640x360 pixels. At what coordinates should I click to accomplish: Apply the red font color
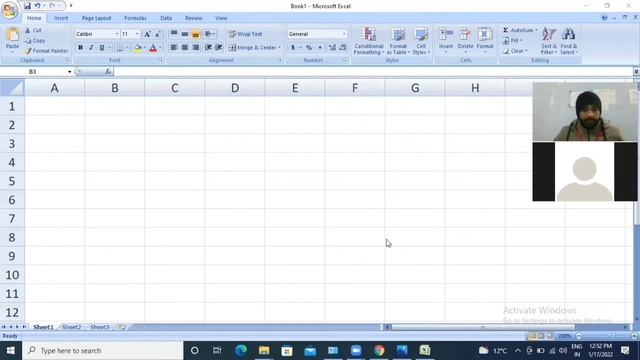click(153, 48)
